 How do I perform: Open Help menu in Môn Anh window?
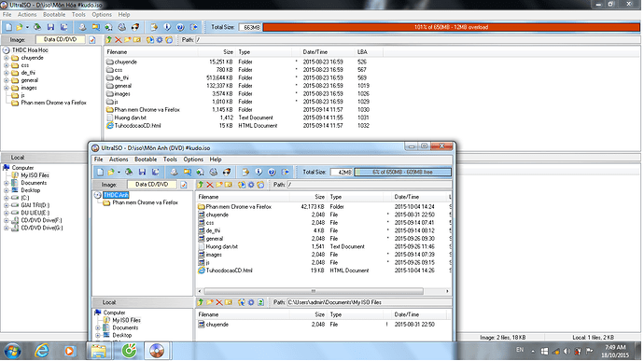(216, 160)
